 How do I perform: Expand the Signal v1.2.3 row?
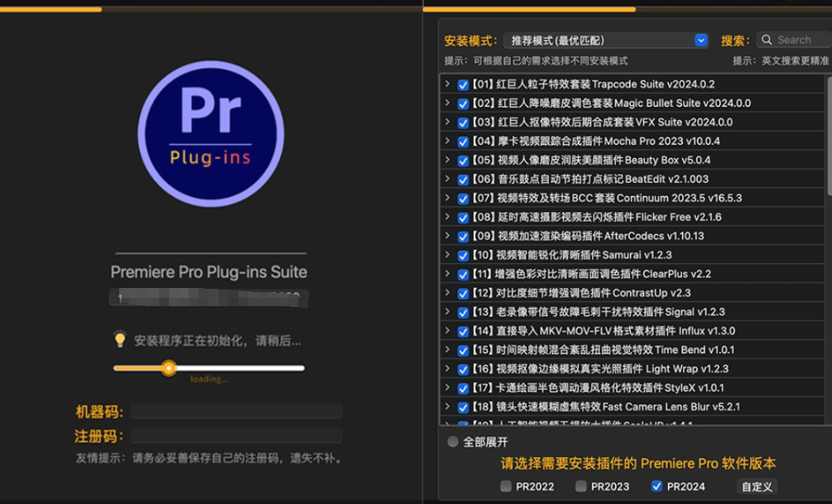point(447,311)
